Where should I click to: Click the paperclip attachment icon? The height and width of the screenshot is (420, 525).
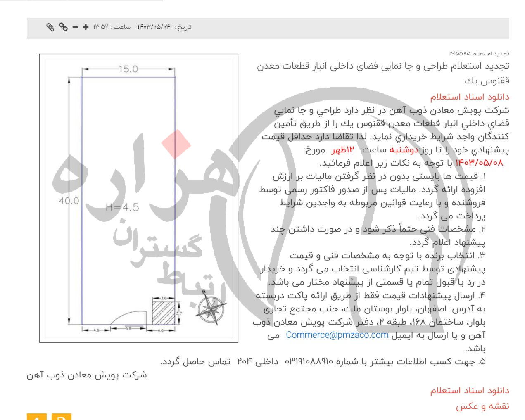[50, 27]
